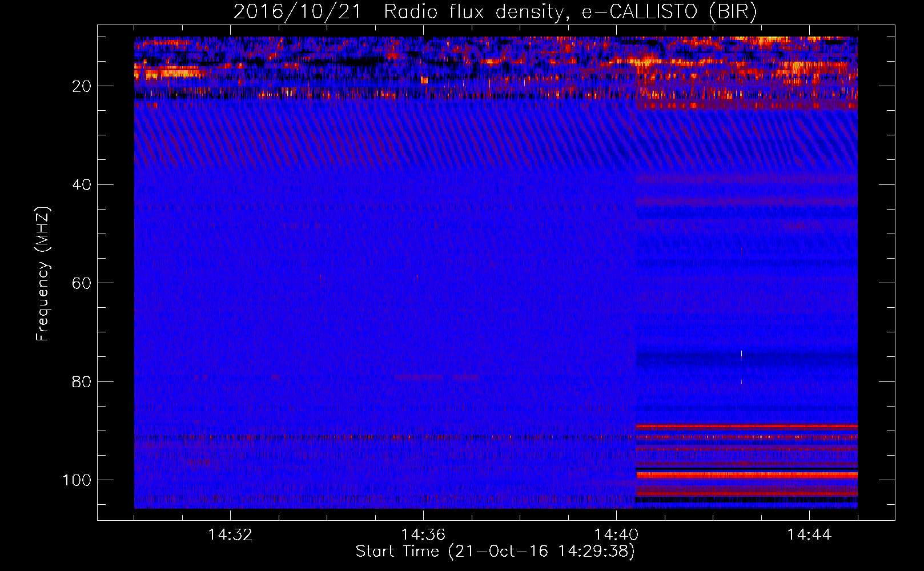The image size is (924, 571).
Task: Select the 14:36 time axis label
Action: pyautogui.click(x=423, y=535)
